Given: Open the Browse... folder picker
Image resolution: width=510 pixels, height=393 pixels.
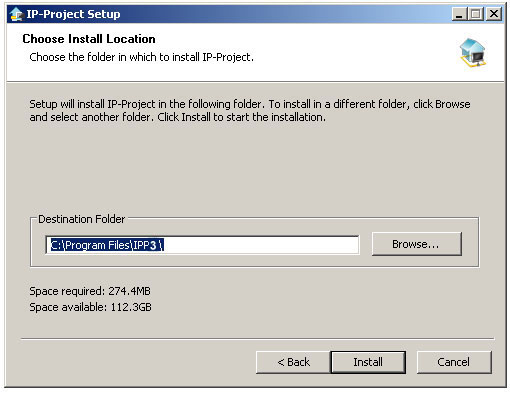Looking at the screenshot, I should tap(417, 244).
